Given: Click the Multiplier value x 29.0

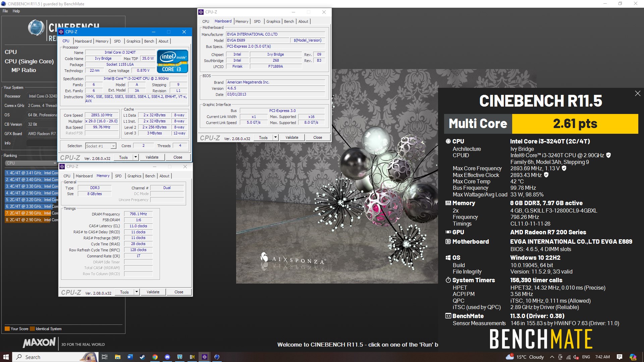Looking at the screenshot, I should [x=102, y=121].
